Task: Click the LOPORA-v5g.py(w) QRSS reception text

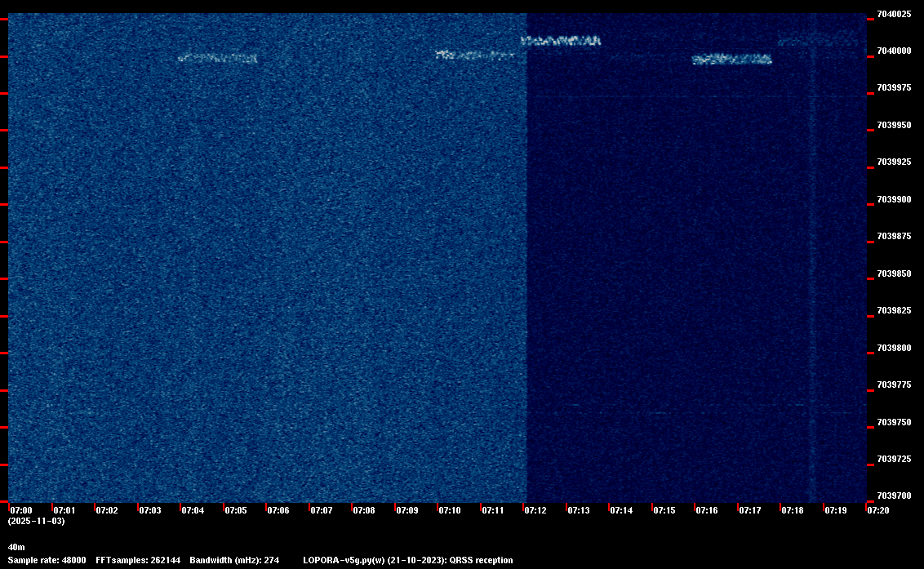Action: 408,560
